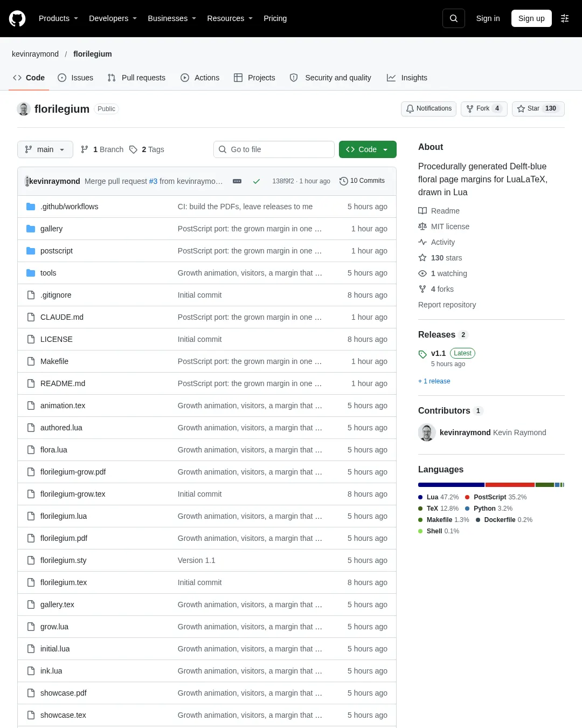View the 4 forks list
This screenshot has width=582, height=728.
[436, 289]
